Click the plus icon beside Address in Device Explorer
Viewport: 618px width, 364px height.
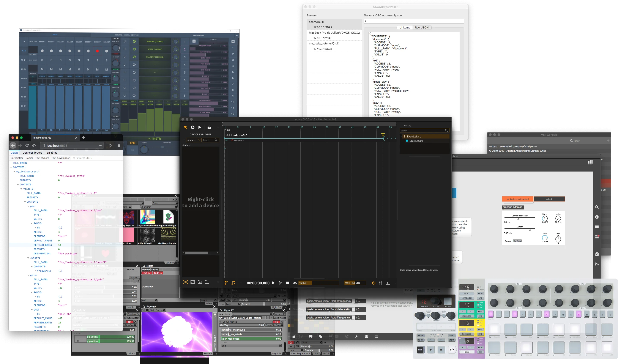(184, 140)
